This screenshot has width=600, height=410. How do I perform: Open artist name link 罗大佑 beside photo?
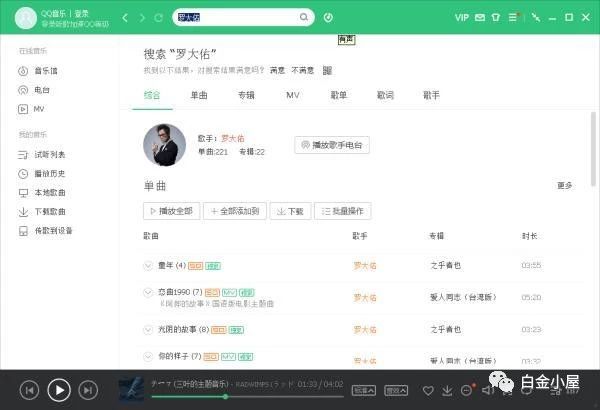233,138
